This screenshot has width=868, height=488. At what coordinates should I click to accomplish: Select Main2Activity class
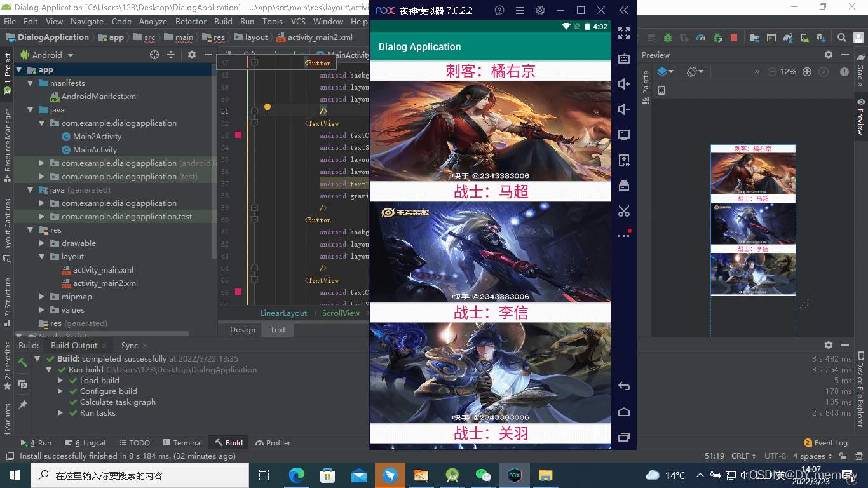(x=97, y=137)
